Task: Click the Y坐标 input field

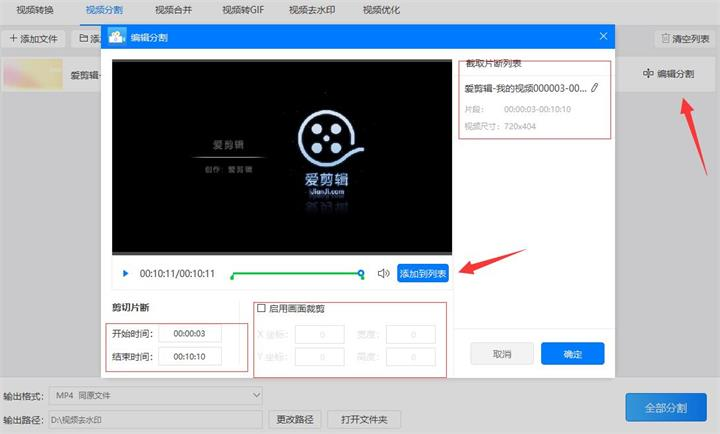Action: [x=320, y=357]
